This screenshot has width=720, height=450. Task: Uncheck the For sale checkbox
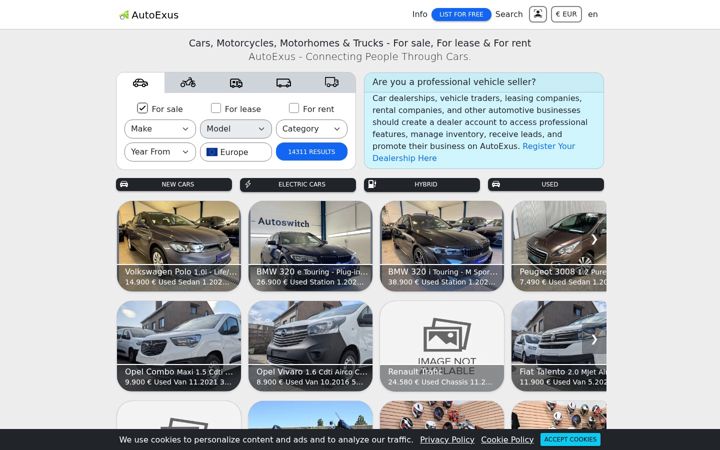tap(142, 108)
